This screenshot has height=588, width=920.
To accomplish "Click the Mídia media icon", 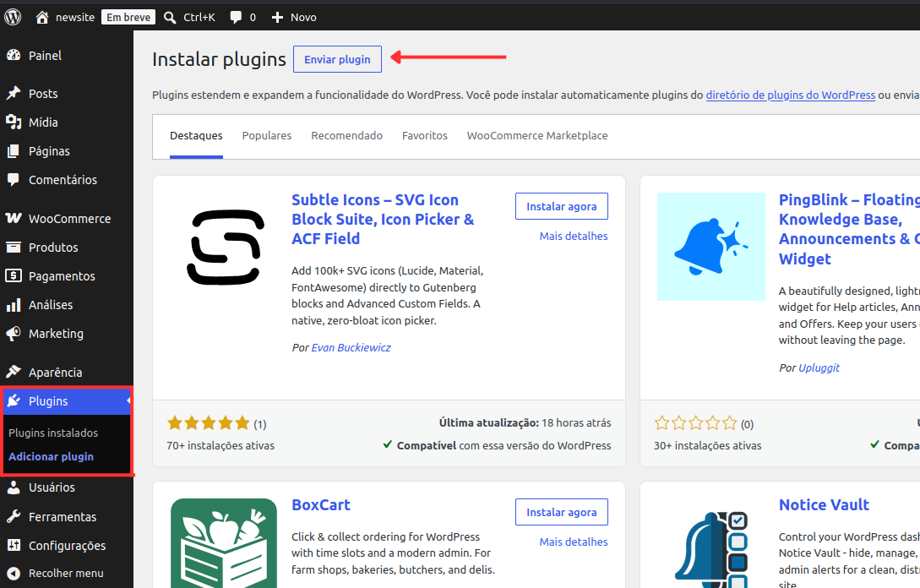I will [x=14, y=122].
